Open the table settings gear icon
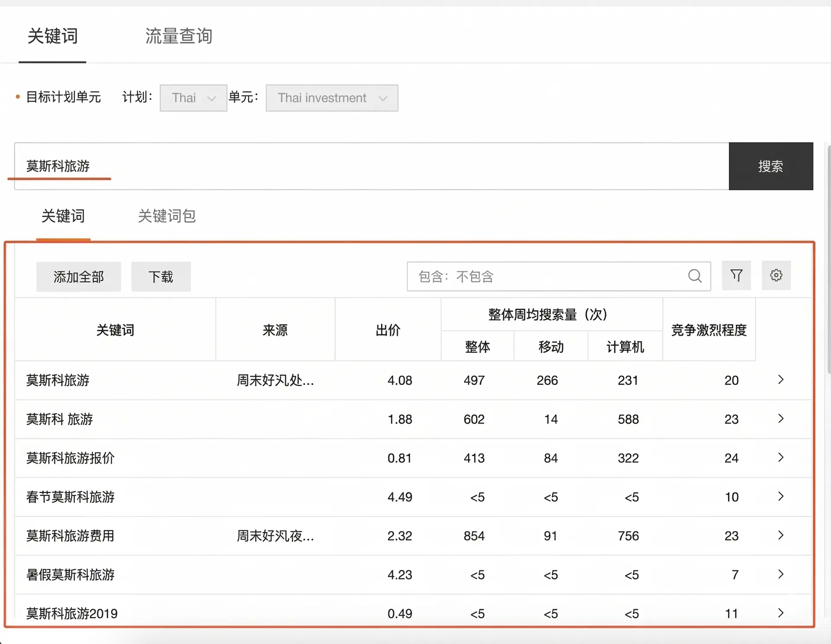The image size is (831, 644). (x=776, y=276)
